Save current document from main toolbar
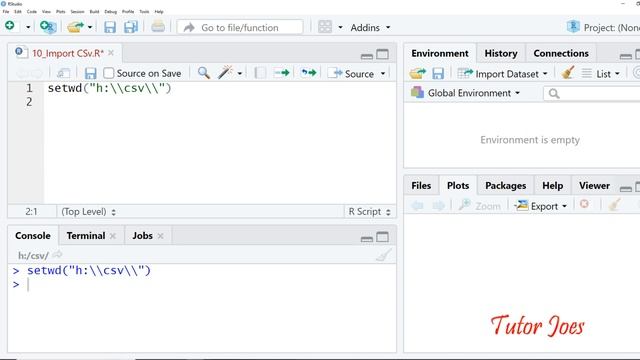The height and width of the screenshot is (360, 640). coord(110,27)
